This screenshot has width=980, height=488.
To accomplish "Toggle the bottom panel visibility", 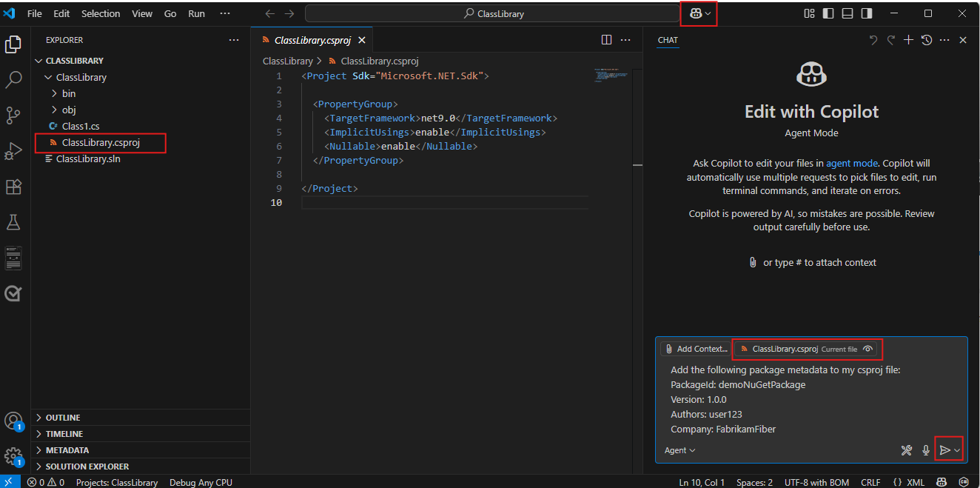I will click(847, 13).
